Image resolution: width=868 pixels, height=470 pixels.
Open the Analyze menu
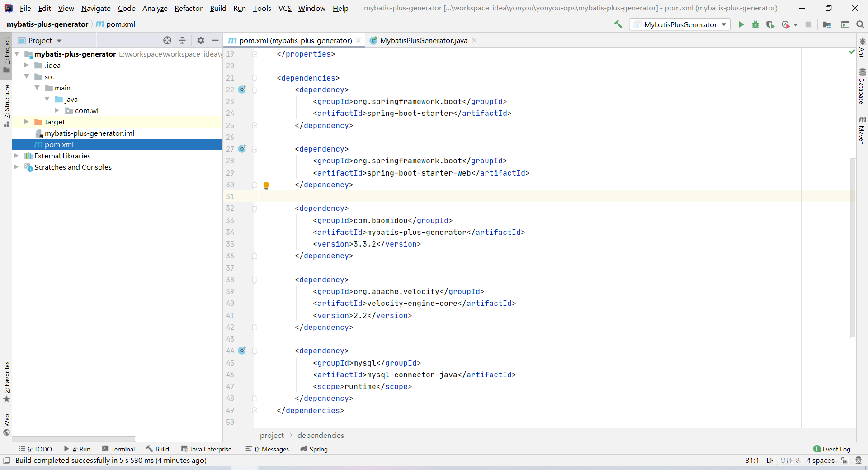(x=155, y=8)
